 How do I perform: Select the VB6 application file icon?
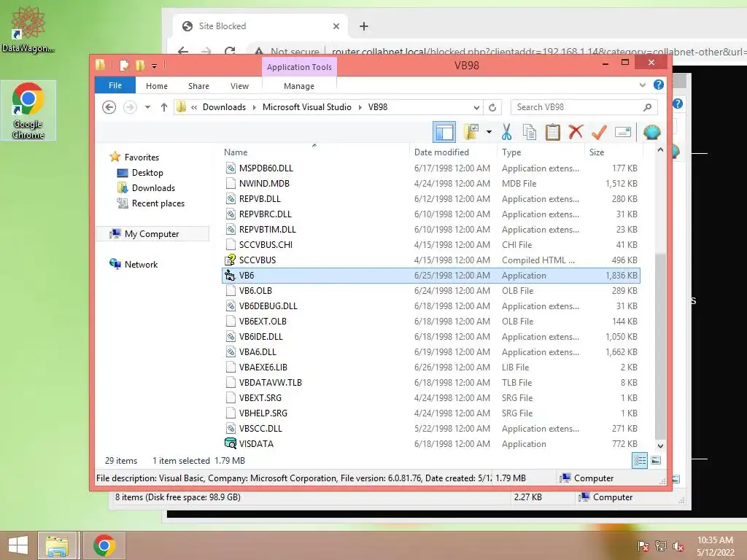(x=230, y=275)
